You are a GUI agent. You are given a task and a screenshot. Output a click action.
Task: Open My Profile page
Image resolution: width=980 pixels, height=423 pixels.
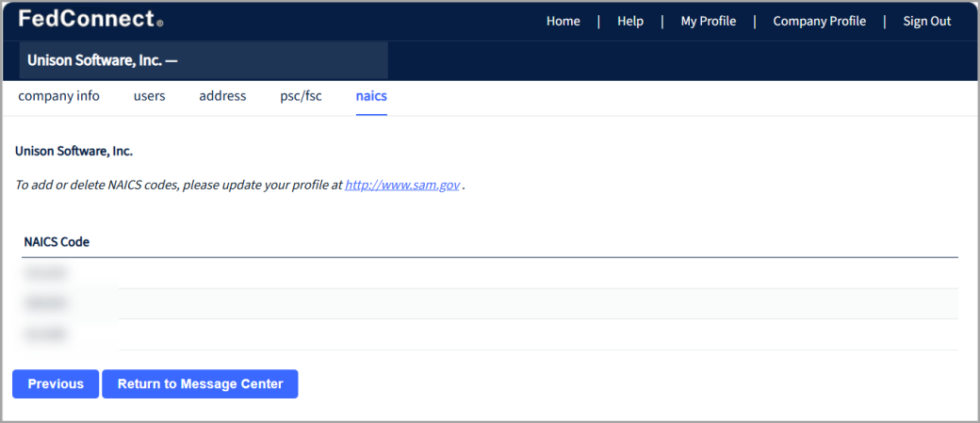[x=708, y=22]
